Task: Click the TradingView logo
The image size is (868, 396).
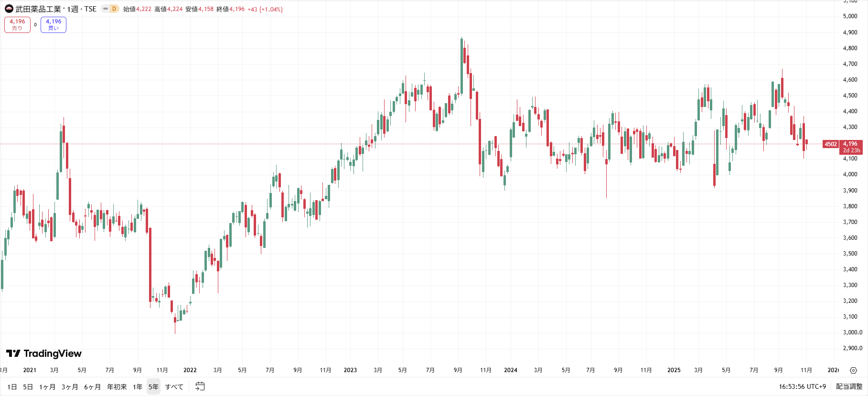Action: pyautogui.click(x=44, y=353)
